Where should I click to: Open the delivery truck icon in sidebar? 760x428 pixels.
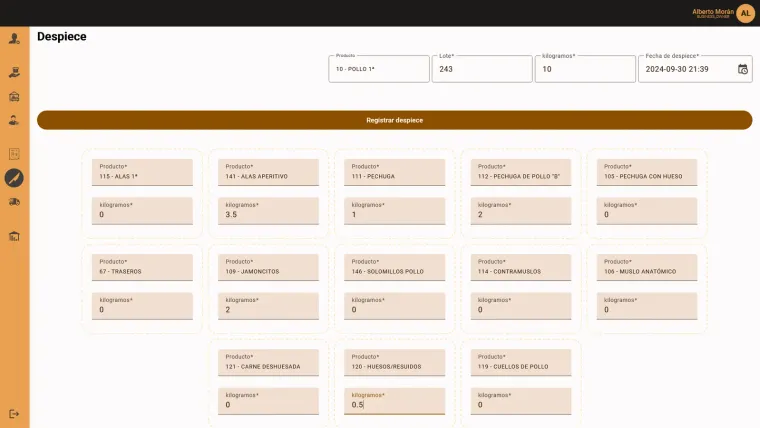point(14,202)
